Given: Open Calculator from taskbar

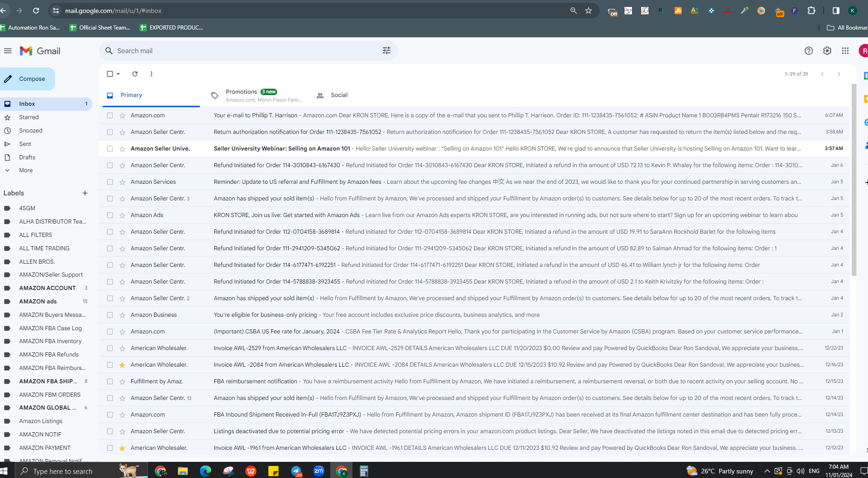Looking at the screenshot, I should click(x=364, y=471).
